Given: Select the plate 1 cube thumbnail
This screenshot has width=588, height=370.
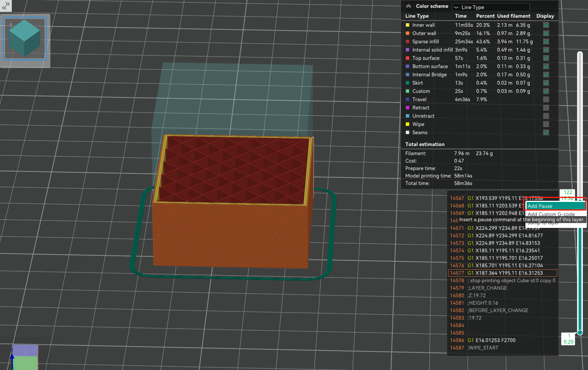Looking at the screenshot, I should tap(25, 39).
